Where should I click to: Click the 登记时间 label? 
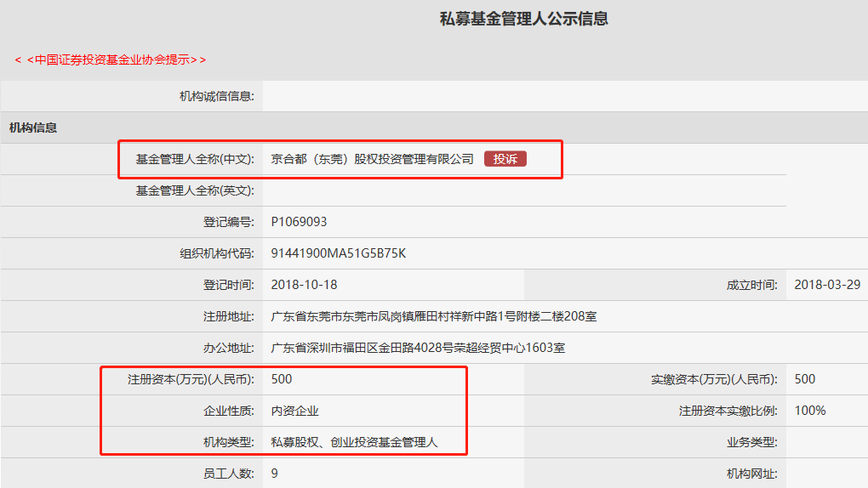point(229,286)
